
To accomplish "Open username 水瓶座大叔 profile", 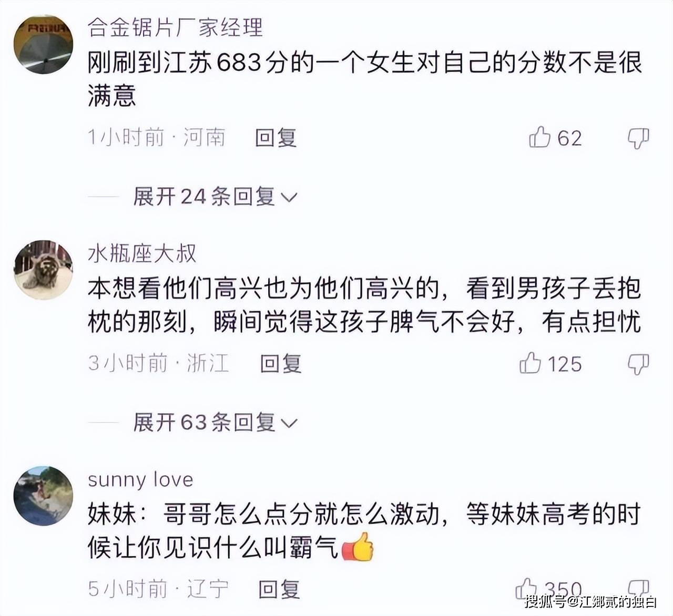I will [x=142, y=254].
